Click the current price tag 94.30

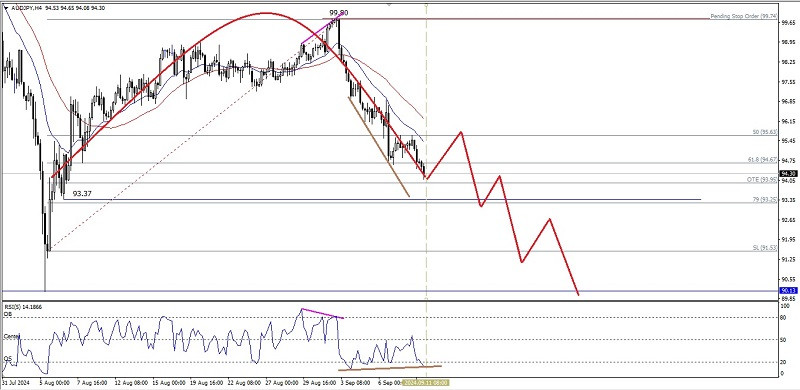click(x=789, y=174)
